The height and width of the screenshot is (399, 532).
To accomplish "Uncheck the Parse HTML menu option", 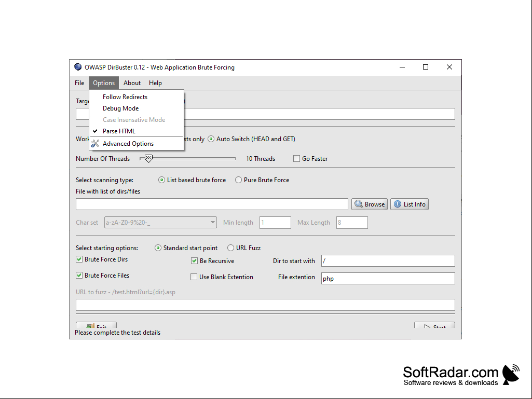I will [x=137, y=131].
